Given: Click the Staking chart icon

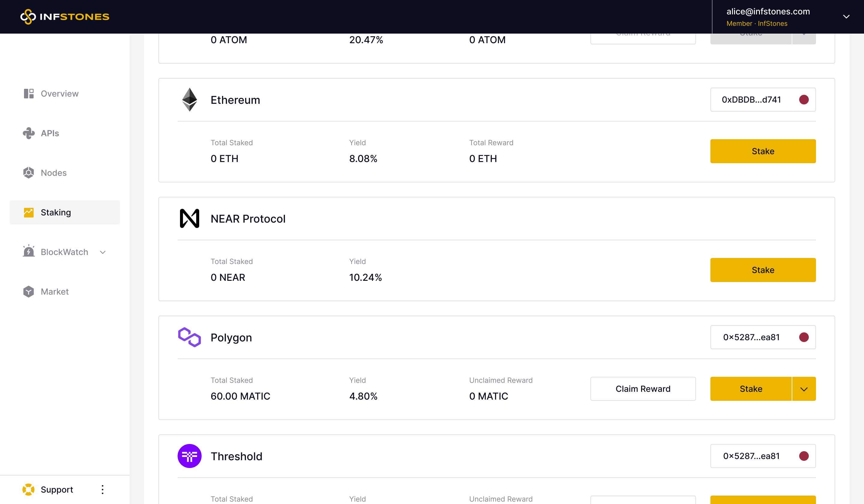Looking at the screenshot, I should tap(29, 212).
